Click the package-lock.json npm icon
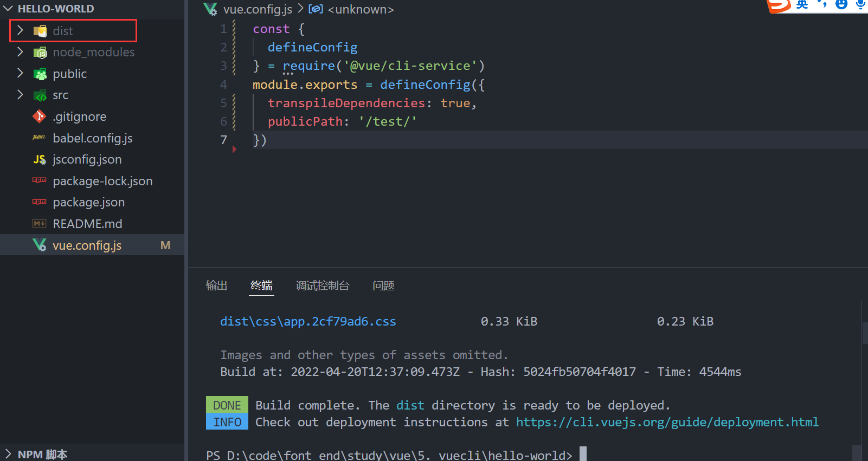This screenshot has width=868, height=461. point(39,180)
